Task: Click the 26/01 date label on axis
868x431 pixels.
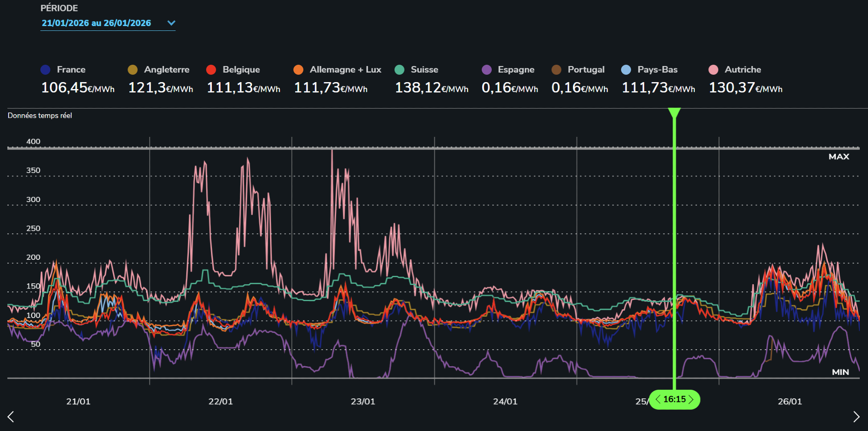Action: (x=790, y=401)
